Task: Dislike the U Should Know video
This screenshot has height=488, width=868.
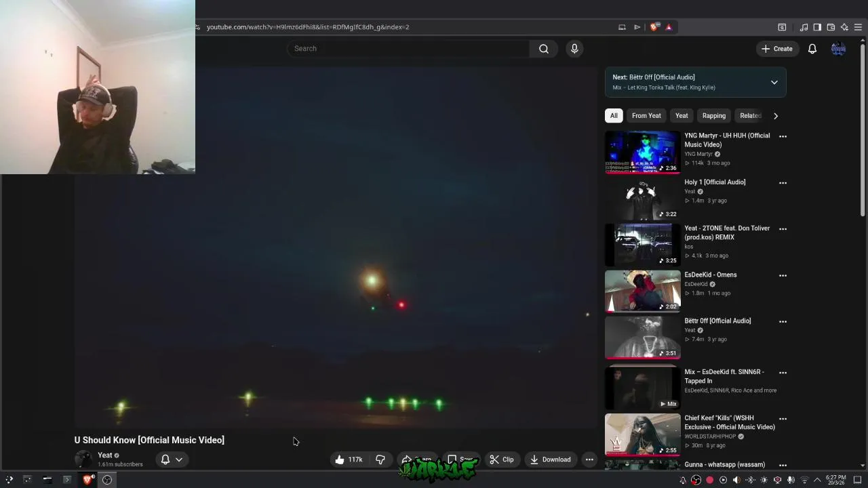Action: (380, 460)
